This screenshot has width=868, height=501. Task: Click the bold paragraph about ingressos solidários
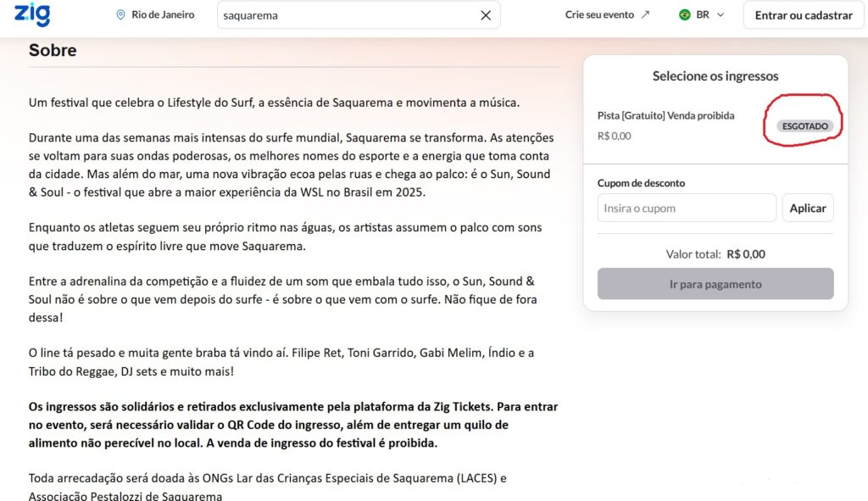(x=293, y=425)
